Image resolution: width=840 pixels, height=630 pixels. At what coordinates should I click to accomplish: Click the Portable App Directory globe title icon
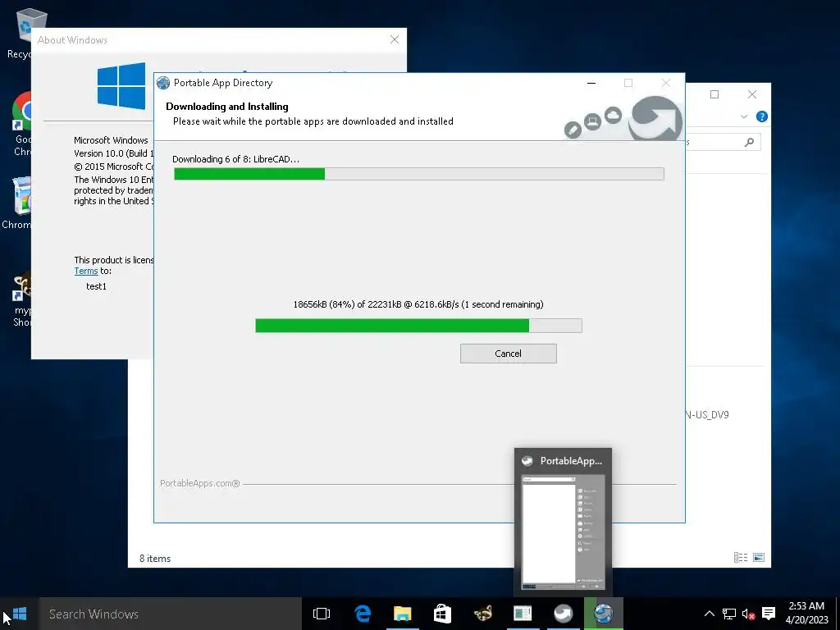[x=163, y=83]
